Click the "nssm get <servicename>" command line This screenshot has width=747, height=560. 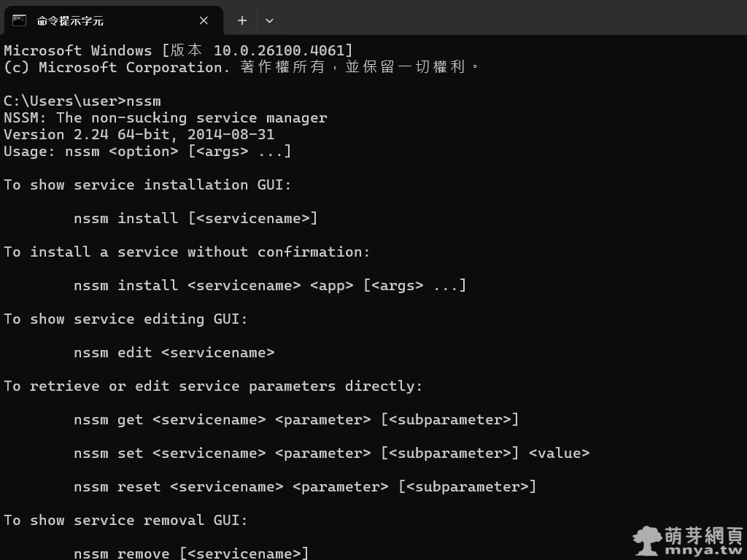(296, 419)
